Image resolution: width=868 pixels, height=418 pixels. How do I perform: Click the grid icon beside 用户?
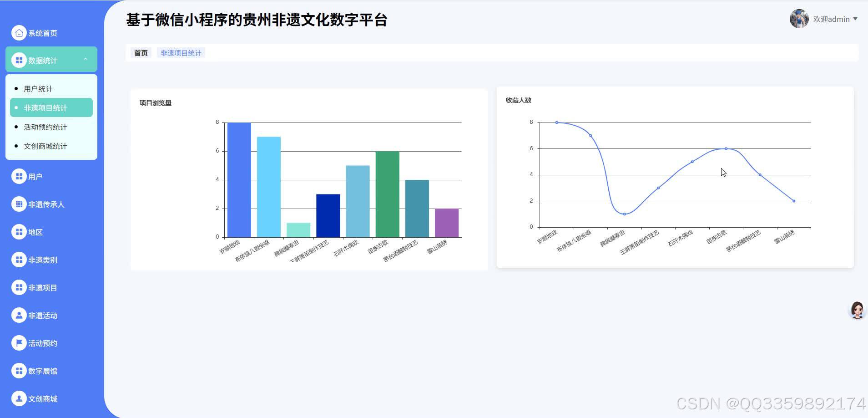coord(19,176)
